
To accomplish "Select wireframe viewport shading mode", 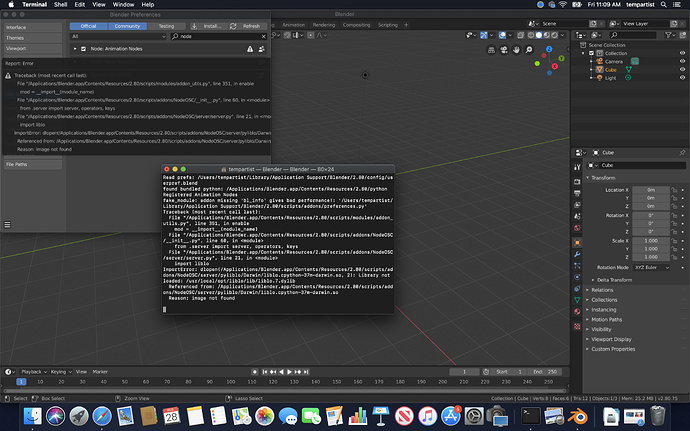I will [x=531, y=35].
